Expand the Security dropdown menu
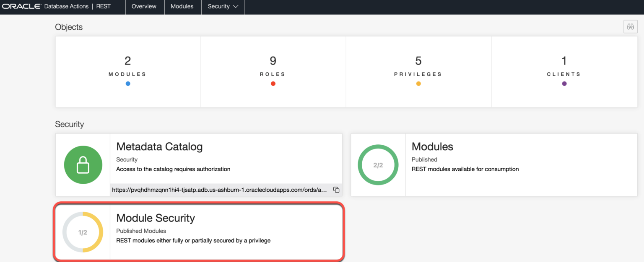This screenshot has height=262, width=644. 223,7
